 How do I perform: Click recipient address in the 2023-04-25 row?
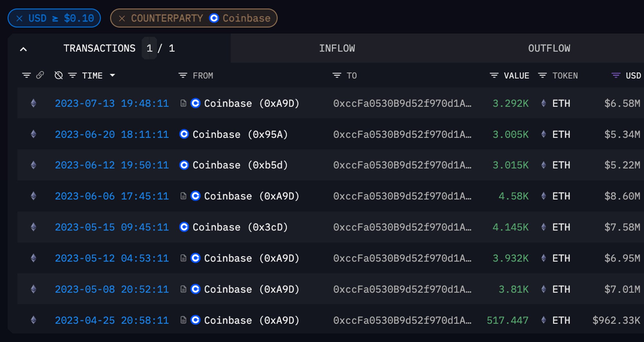coord(402,320)
